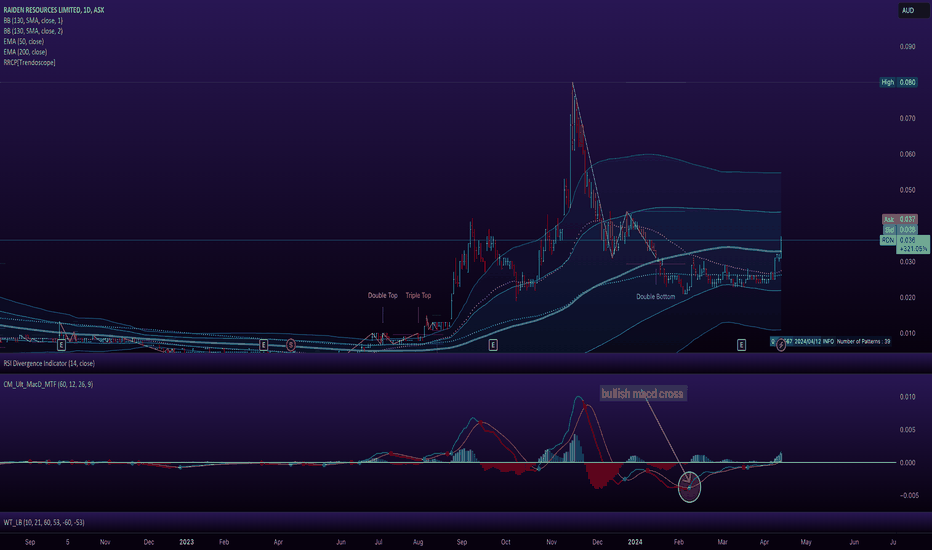
Task: Click the Mar label on time axis
Action: coord(722,542)
